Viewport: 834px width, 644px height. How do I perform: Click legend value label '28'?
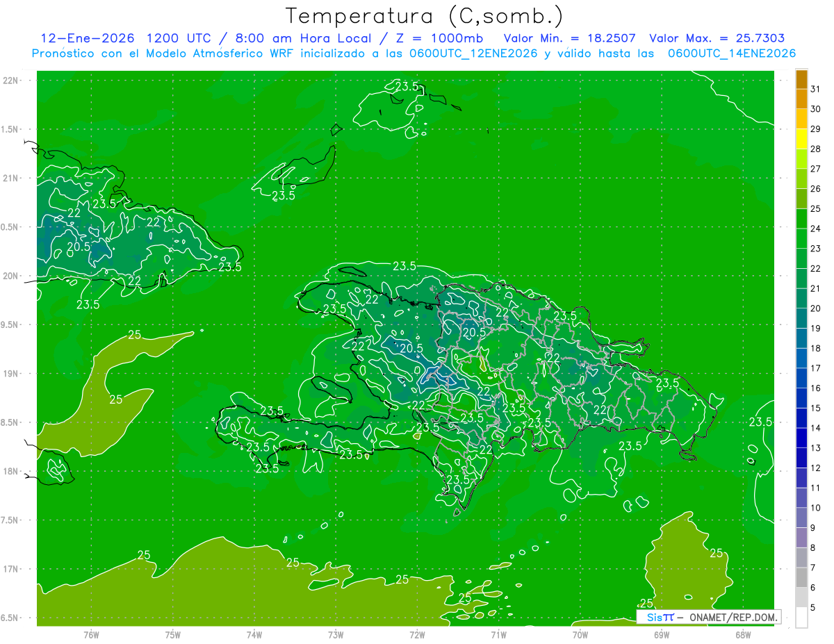(x=816, y=149)
